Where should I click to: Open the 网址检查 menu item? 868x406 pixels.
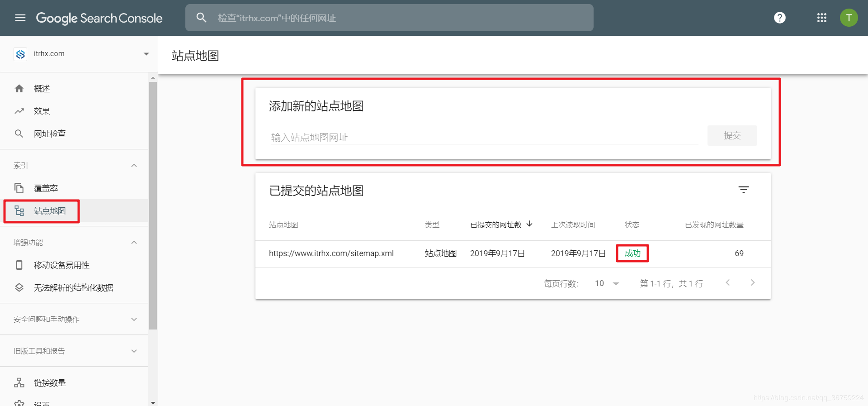point(75,134)
